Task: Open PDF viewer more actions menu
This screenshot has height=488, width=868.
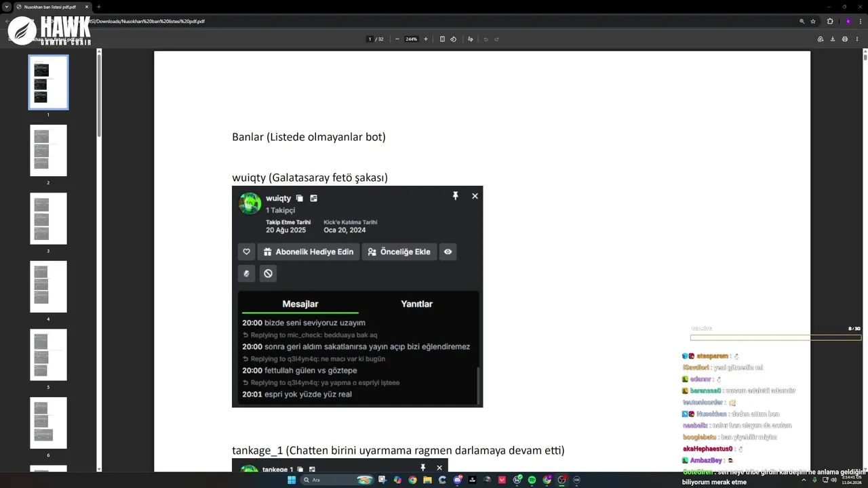Action: (857, 39)
